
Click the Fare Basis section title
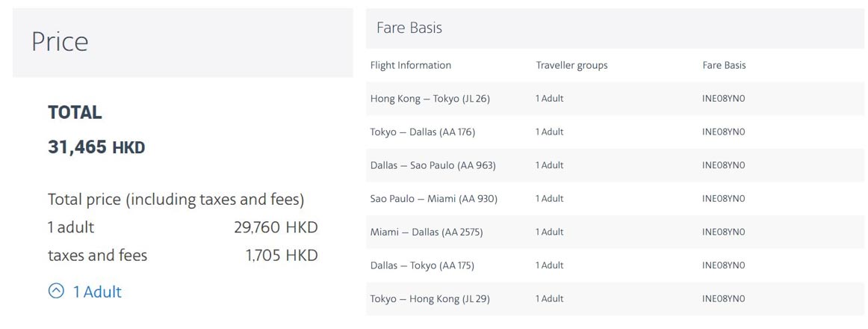click(409, 28)
